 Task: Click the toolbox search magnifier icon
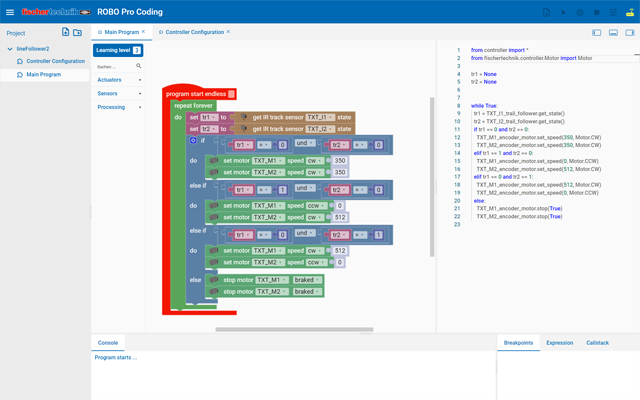(139, 66)
